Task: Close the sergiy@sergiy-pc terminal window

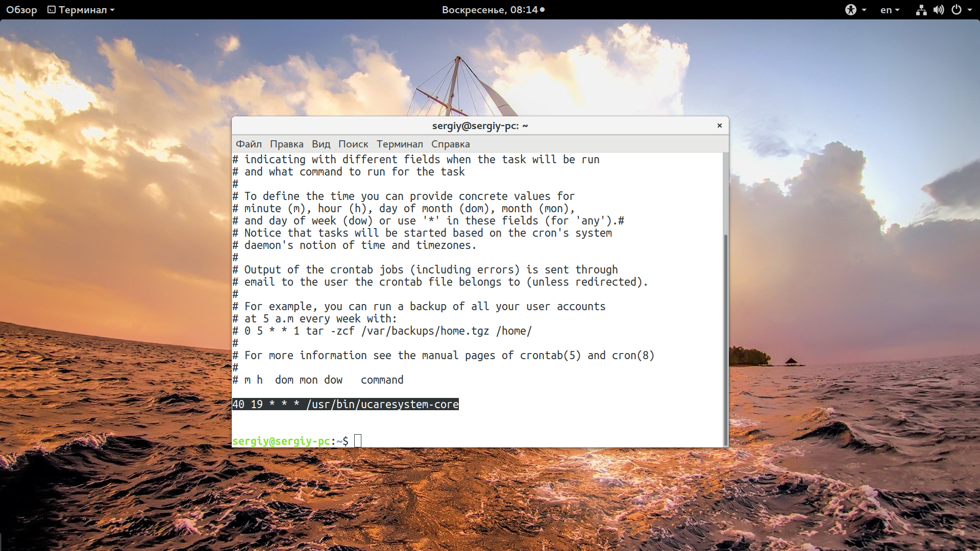Action: click(x=719, y=126)
